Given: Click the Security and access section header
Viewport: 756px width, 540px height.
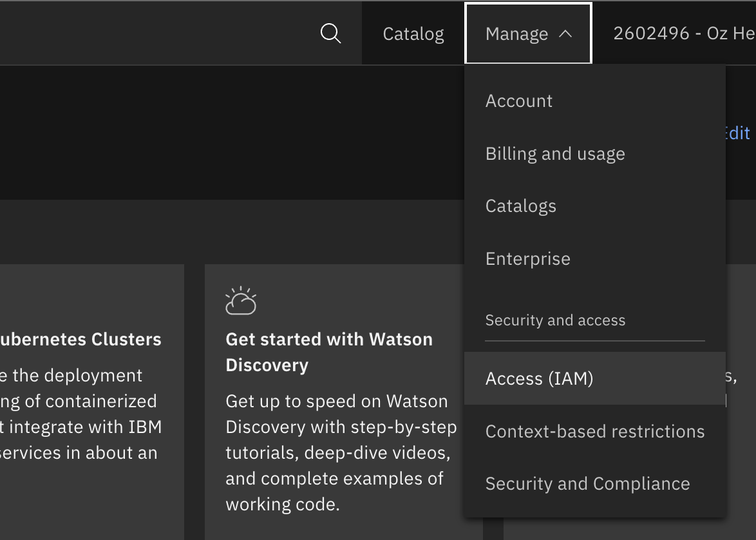Looking at the screenshot, I should point(555,321).
